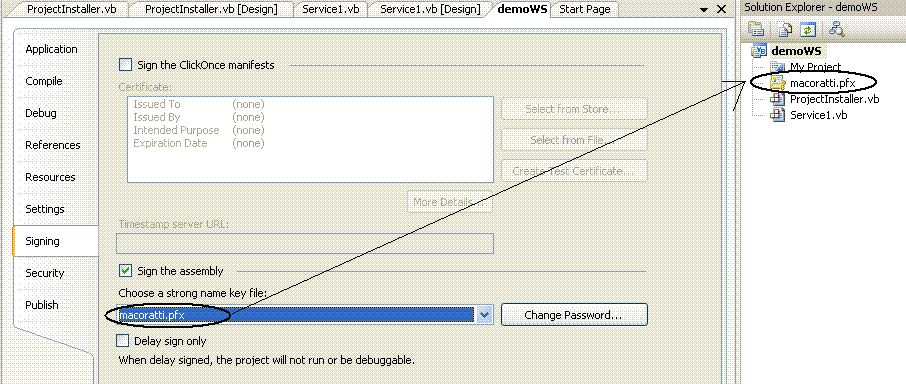Select My Project in Solution Explorer
Image resolution: width=906 pixels, height=384 pixels.
click(815, 67)
